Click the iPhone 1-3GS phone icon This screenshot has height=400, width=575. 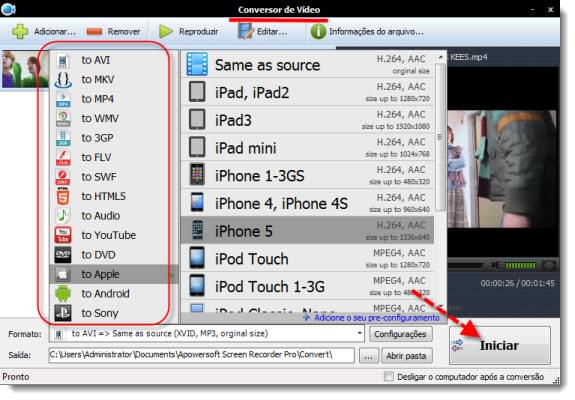197,175
